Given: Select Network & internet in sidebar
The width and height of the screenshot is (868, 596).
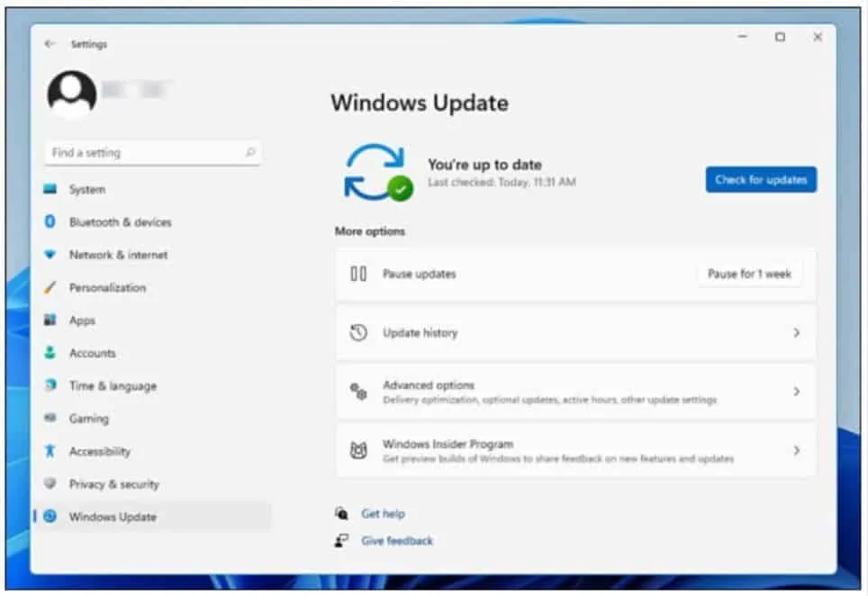Looking at the screenshot, I should pos(118,256).
